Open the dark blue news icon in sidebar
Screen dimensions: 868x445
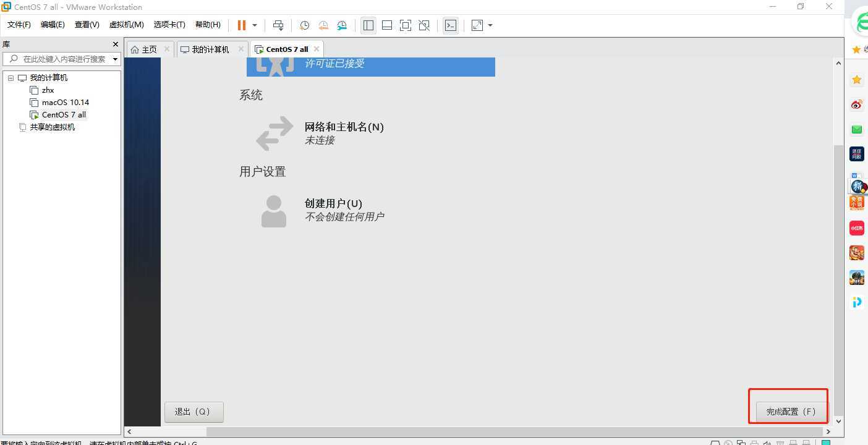pos(857,154)
